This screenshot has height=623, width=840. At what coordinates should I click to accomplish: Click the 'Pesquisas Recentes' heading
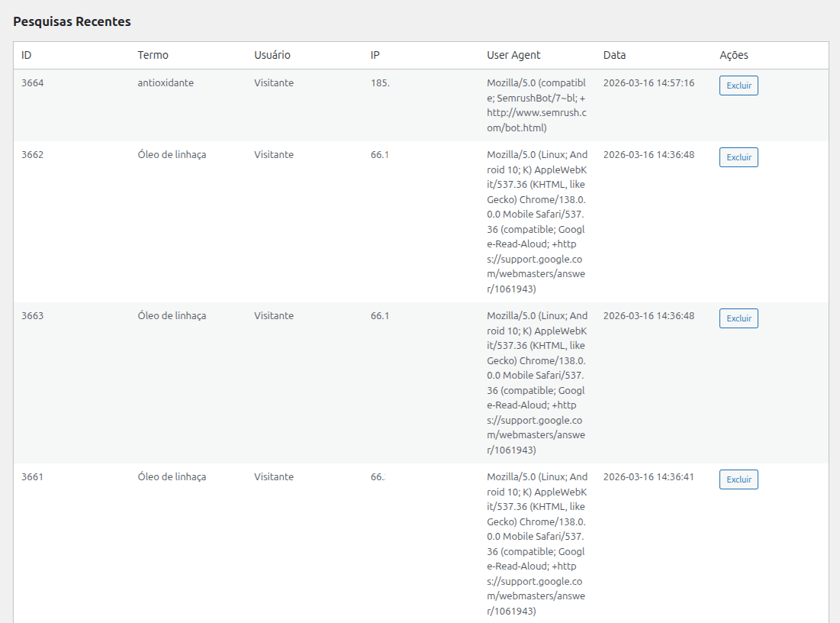[x=72, y=21]
